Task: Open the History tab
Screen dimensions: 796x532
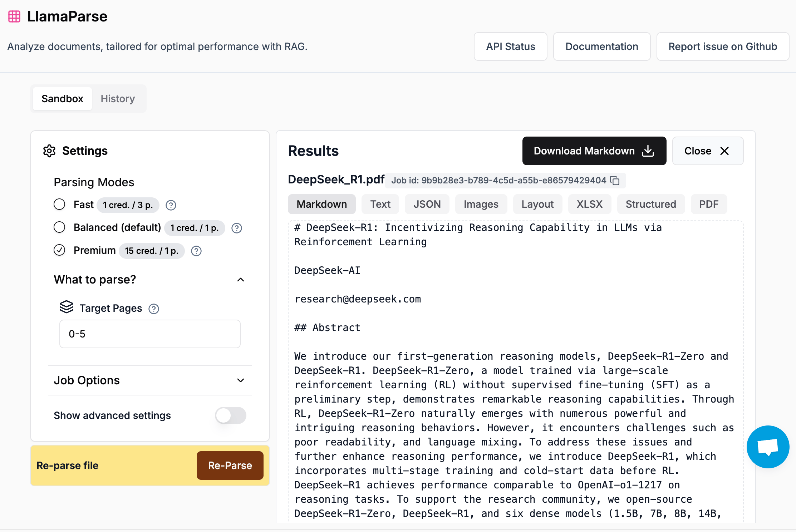Action: click(x=118, y=99)
